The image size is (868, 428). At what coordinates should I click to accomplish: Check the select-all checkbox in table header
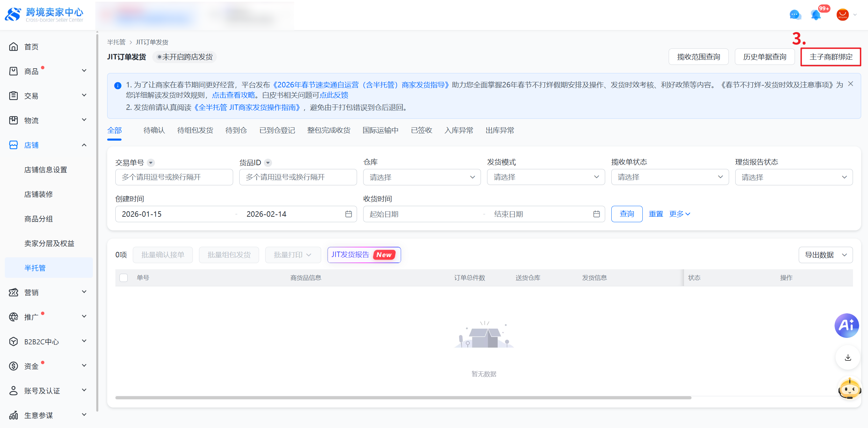coord(124,278)
